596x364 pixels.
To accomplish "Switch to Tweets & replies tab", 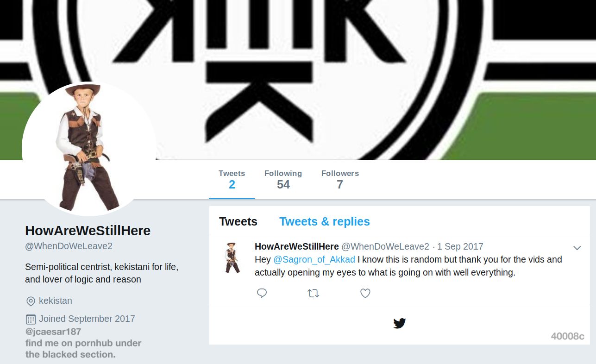I will pyautogui.click(x=325, y=221).
